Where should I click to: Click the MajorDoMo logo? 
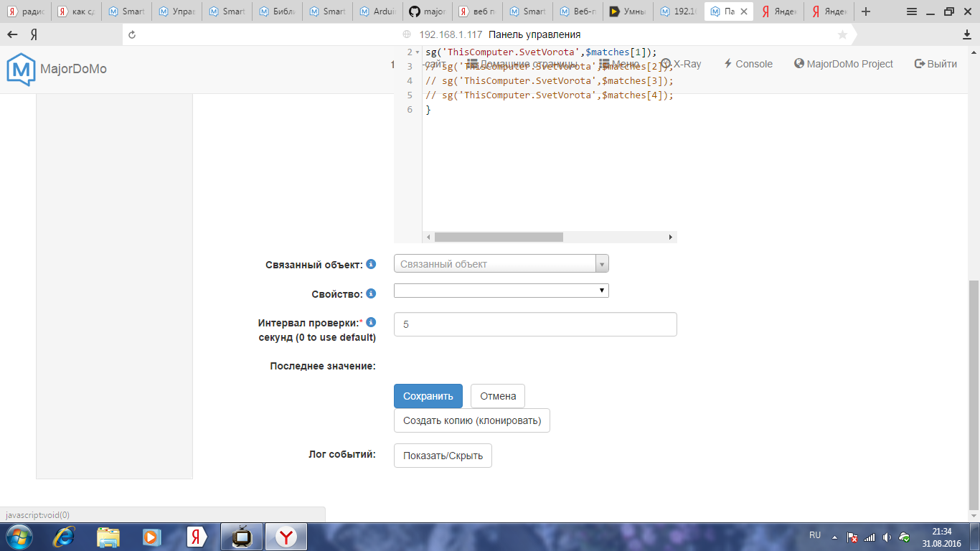[57, 69]
